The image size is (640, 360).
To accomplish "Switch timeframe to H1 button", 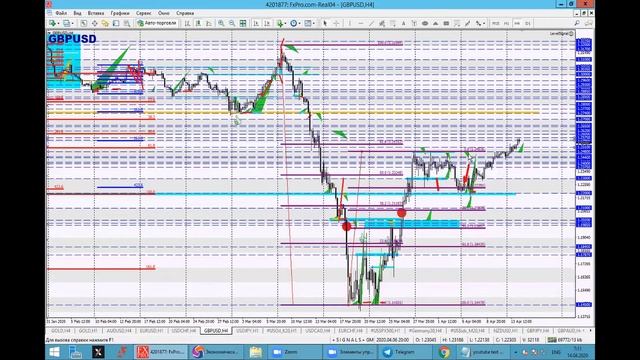I will pyautogui.click(x=507, y=23).
